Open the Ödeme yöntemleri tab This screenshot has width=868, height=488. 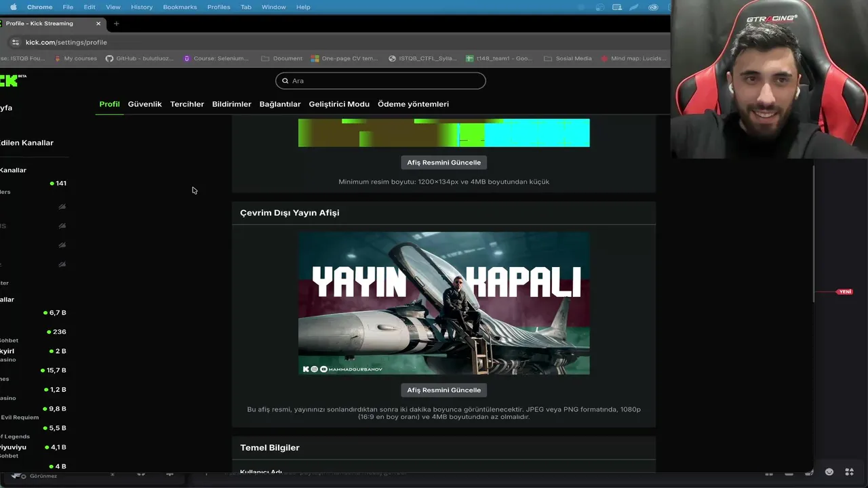tap(413, 104)
